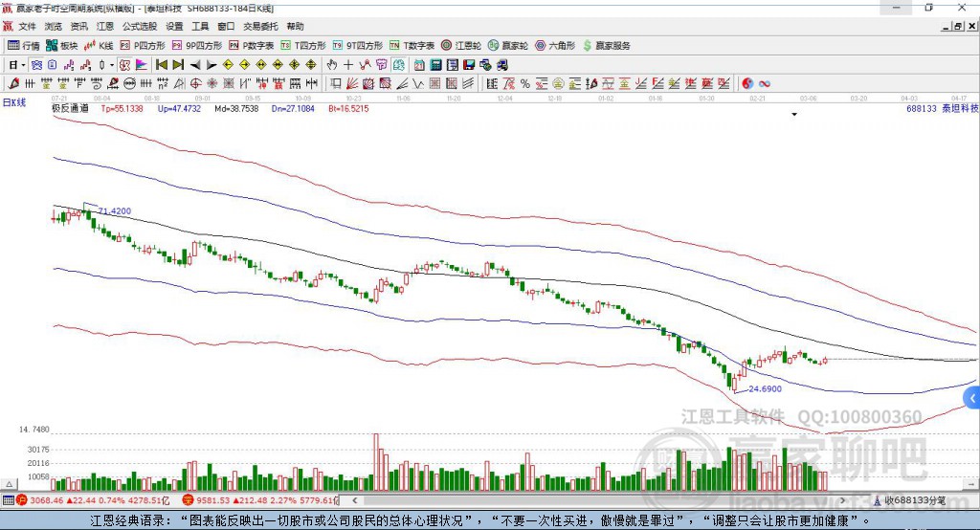Click the 71.4200 high price label
This screenshot has width=980, height=530.
pyautogui.click(x=115, y=211)
